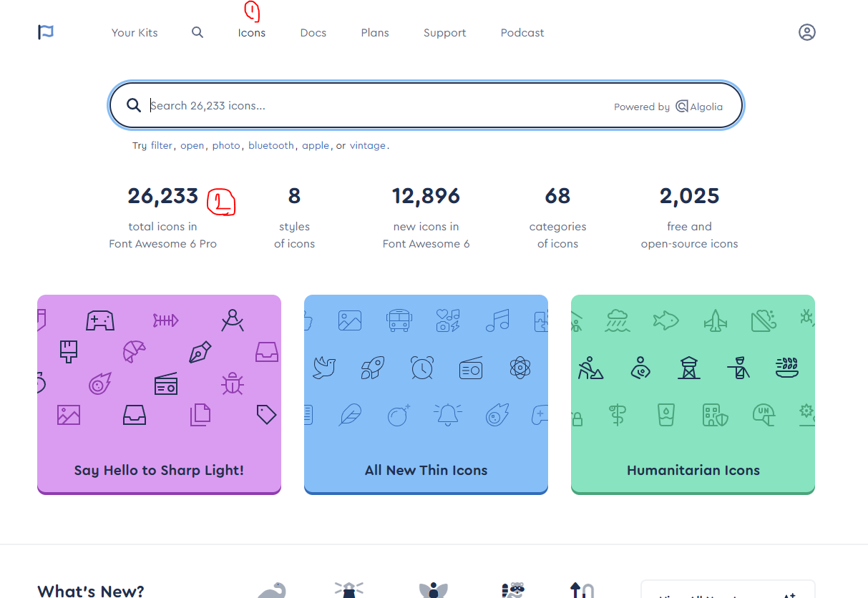This screenshot has width=868, height=598.
Task: Click the medical staff snake icon
Action: coord(617,415)
